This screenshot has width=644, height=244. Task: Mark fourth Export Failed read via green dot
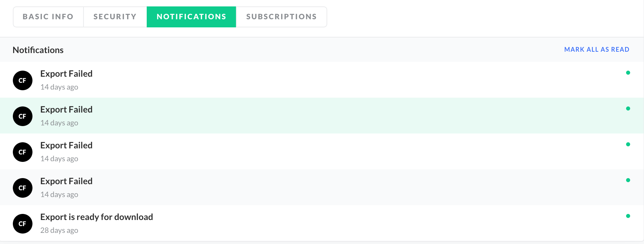pyautogui.click(x=628, y=180)
